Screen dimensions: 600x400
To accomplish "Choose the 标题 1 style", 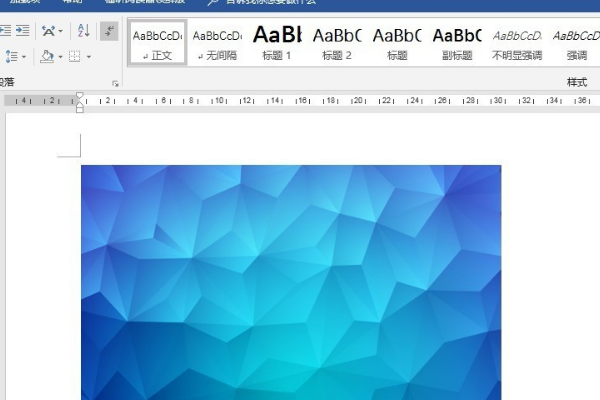I will point(277,43).
